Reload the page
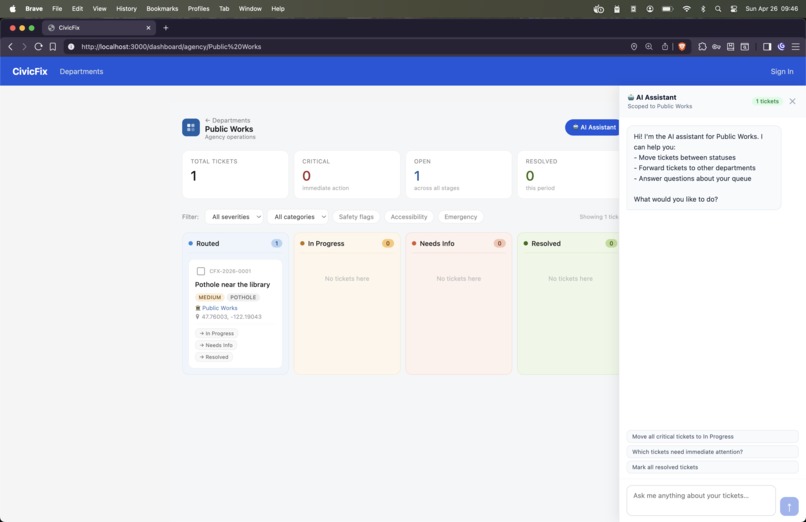 coord(38,47)
